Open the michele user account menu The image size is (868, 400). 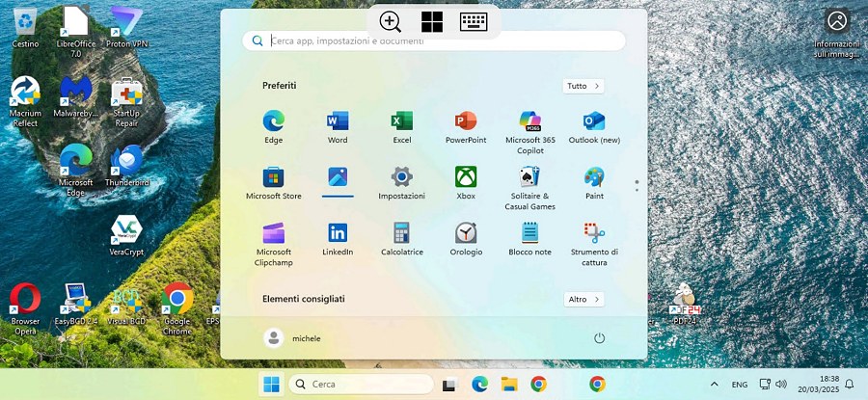(x=292, y=338)
